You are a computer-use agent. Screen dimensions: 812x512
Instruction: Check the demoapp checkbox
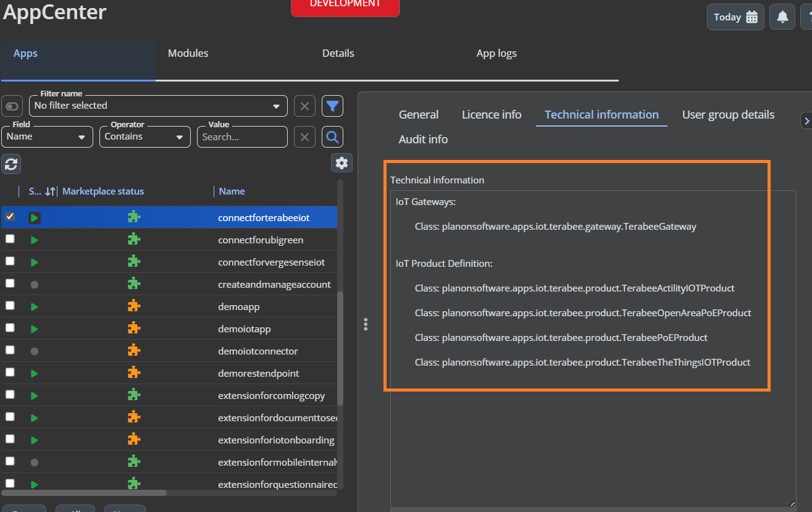[x=10, y=306]
